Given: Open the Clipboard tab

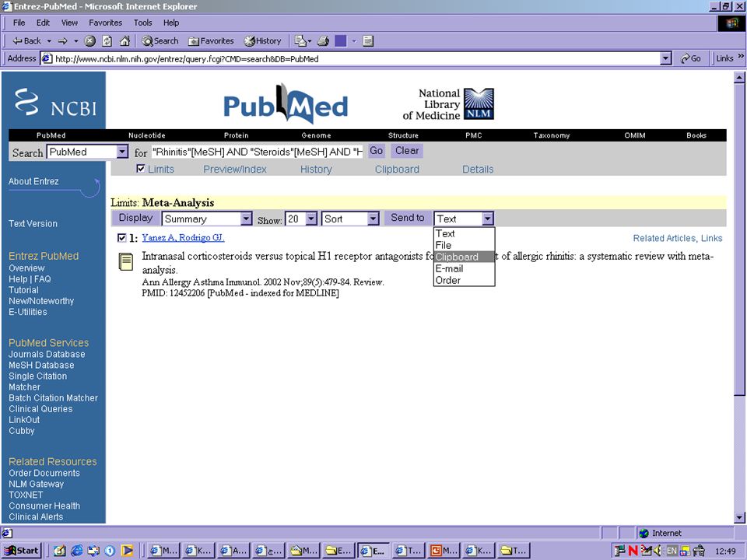Looking at the screenshot, I should coord(397,169).
